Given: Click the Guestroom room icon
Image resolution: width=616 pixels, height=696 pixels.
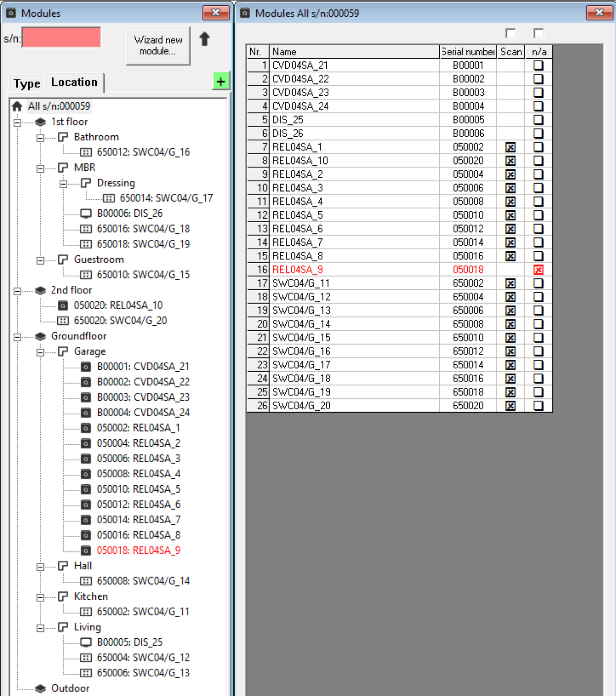Looking at the screenshot, I should point(63,259).
